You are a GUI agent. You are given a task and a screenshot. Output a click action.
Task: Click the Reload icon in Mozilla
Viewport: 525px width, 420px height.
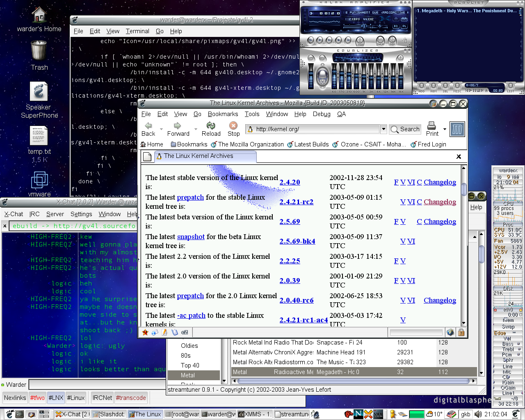211,126
